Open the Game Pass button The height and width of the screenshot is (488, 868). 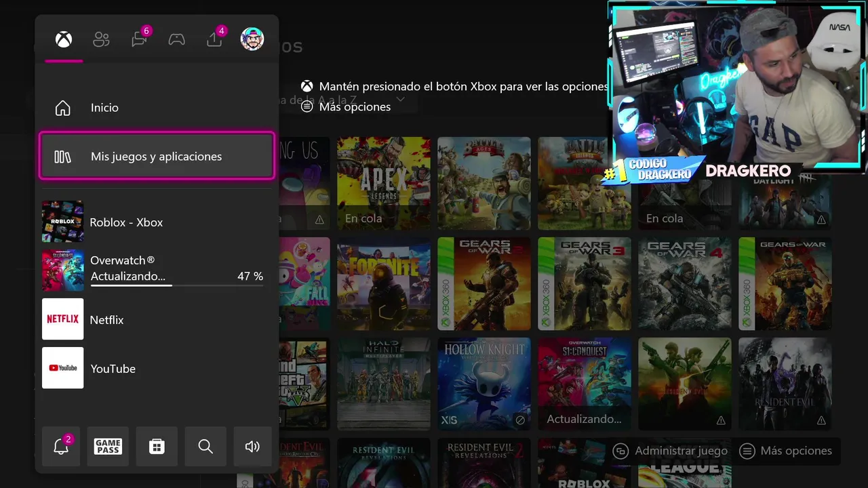point(108,447)
